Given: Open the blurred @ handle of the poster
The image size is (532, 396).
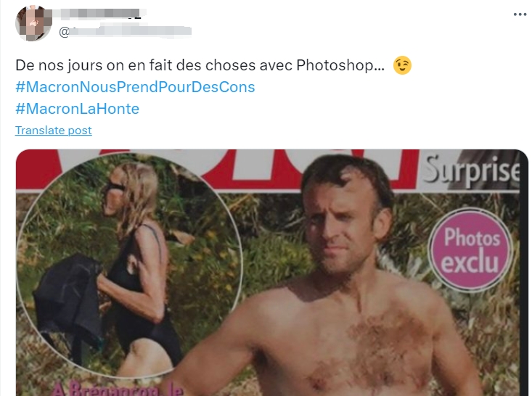Looking at the screenshot, I should [x=125, y=31].
